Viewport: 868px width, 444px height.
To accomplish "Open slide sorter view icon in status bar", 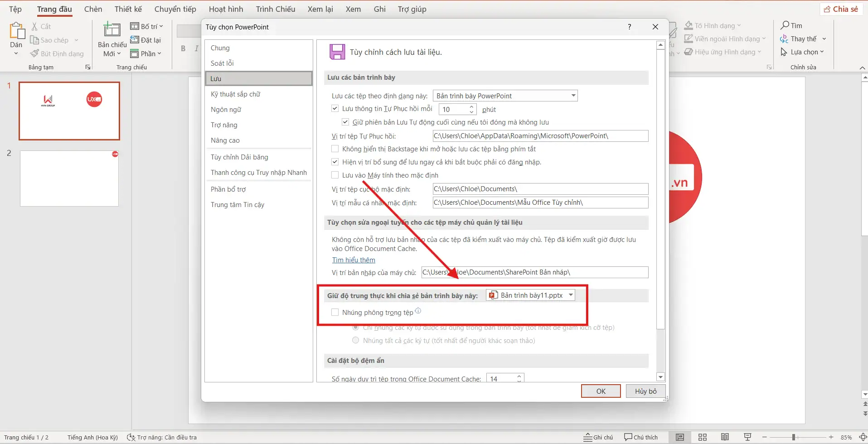I will point(703,437).
